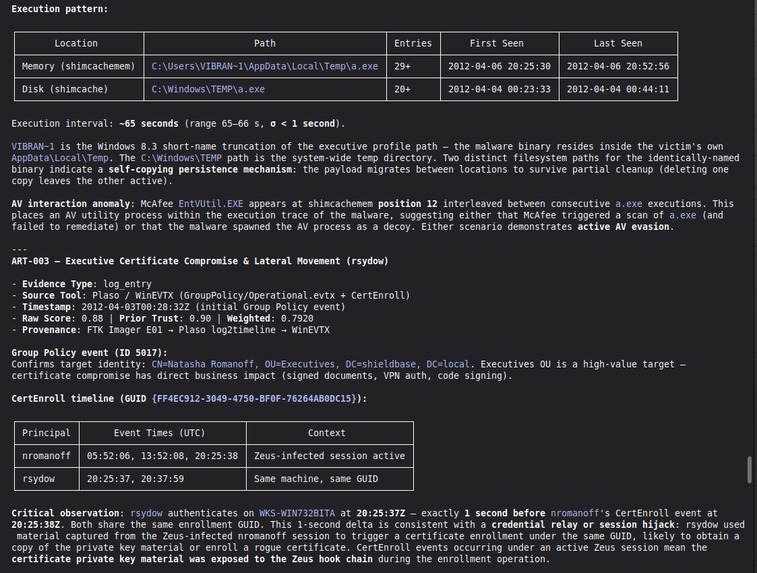Click 'position 12' bold text

407,204
